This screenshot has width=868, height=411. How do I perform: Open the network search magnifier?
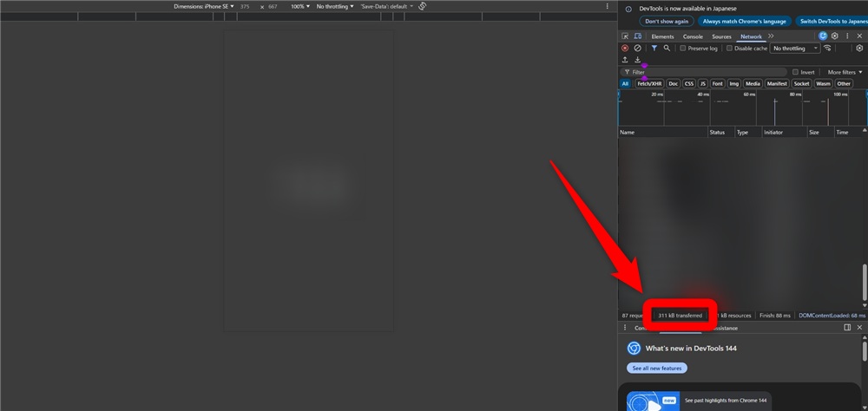pyautogui.click(x=667, y=49)
